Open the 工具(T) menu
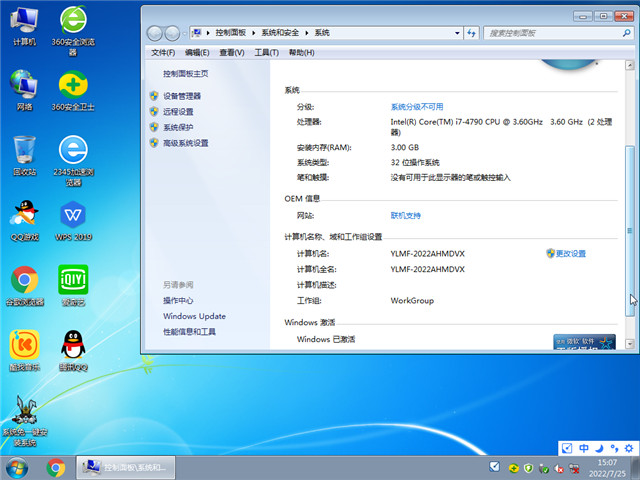 pos(267,53)
